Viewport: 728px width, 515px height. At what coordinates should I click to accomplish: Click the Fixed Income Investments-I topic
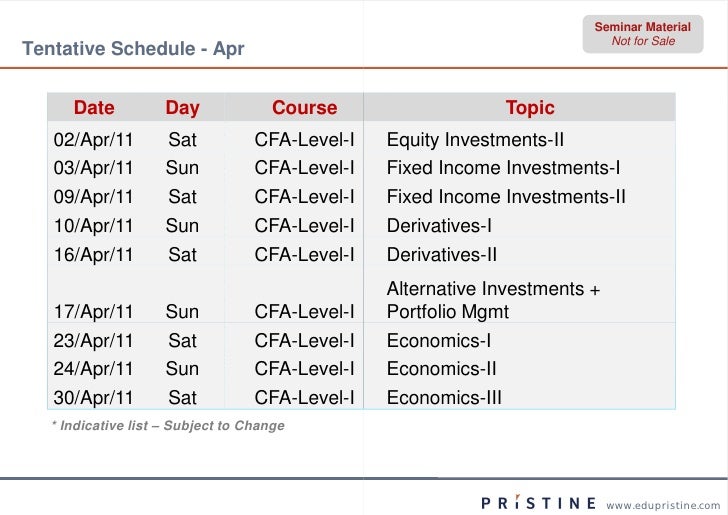pos(503,168)
